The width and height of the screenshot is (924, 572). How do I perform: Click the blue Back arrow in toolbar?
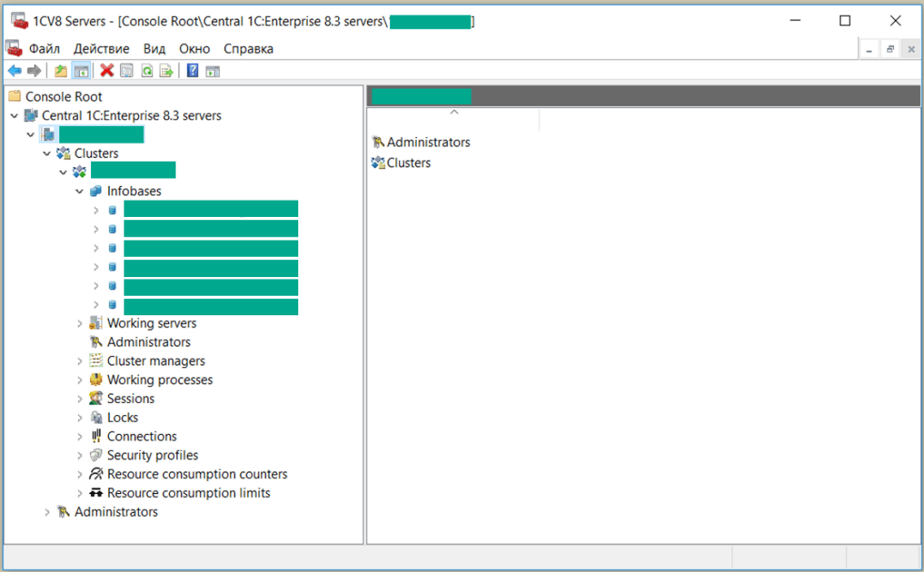click(x=14, y=71)
